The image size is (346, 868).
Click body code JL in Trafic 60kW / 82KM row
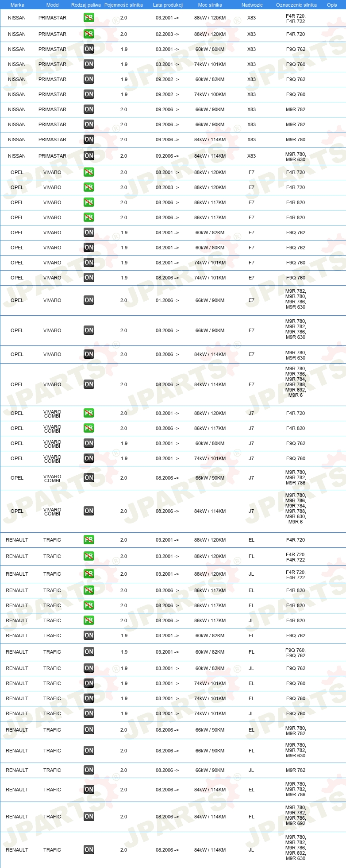[x=251, y=668]
